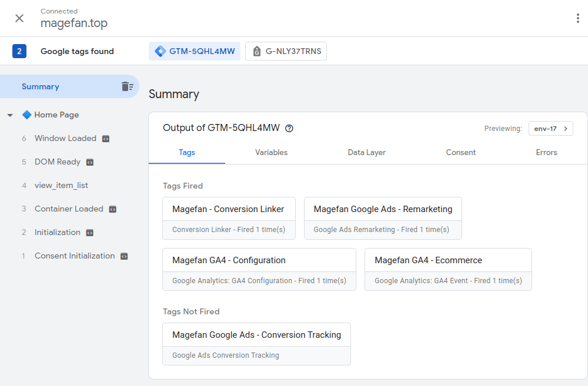Select the Consent Initialization event
Image resolution: width=588 pixels, height=386 pixels.
click(x=75, y=256)
